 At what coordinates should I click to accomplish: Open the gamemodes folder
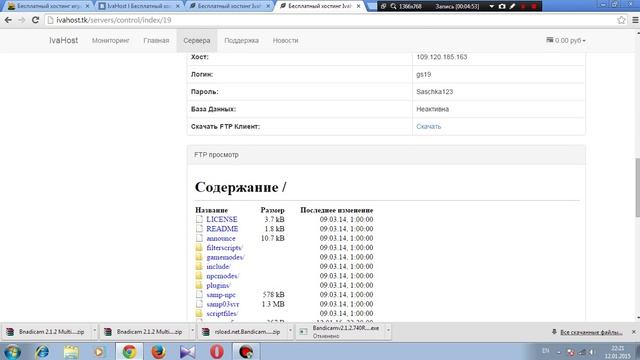225,257
